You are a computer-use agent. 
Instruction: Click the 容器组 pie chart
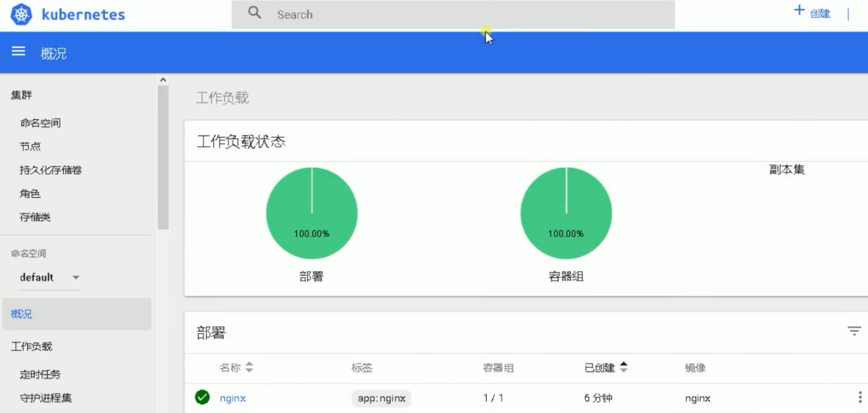[566, 213]
